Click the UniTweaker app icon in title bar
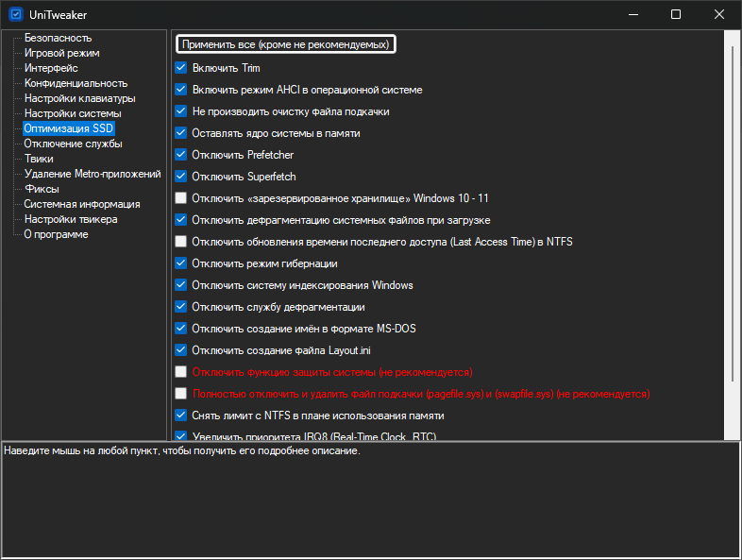742x560 pixels. click(15, 14)
